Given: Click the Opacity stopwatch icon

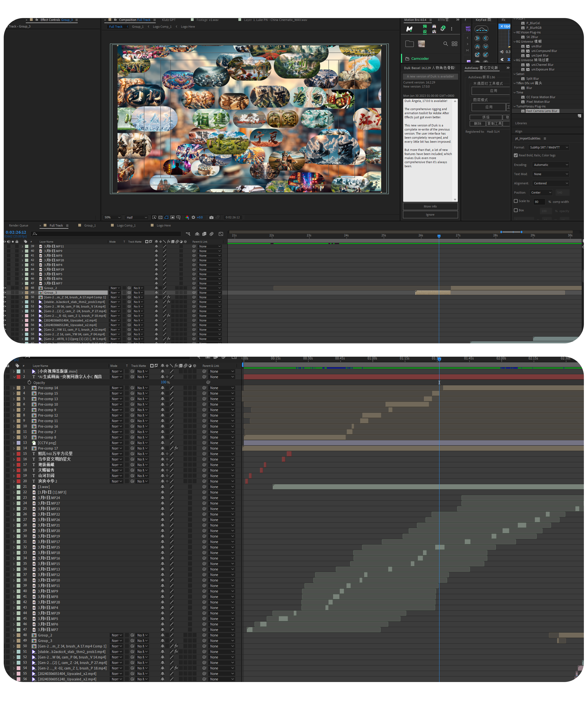Looking at the screenshot, I should [x=29, y=382].
